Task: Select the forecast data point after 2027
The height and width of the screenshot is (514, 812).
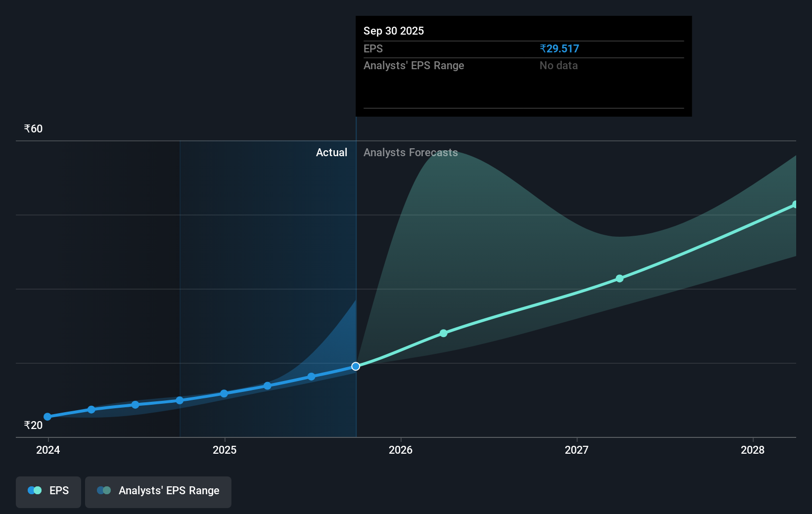Action: click(620, 279)
